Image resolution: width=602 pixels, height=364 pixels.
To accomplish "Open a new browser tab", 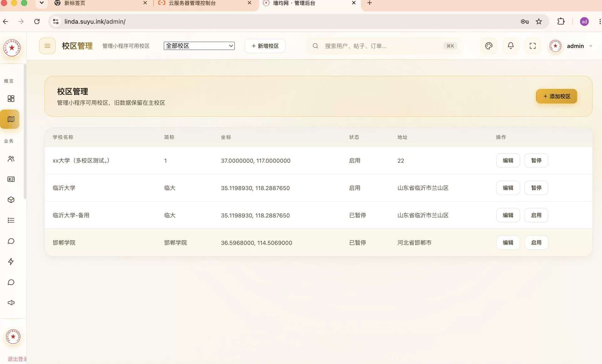I will pos(369,3).
